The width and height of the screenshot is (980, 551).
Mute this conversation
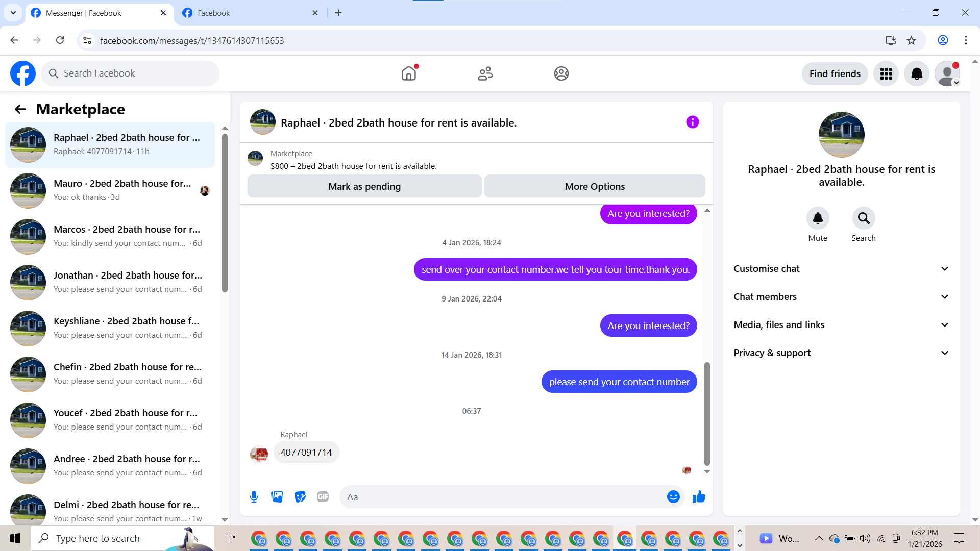[x=818, y=219]
